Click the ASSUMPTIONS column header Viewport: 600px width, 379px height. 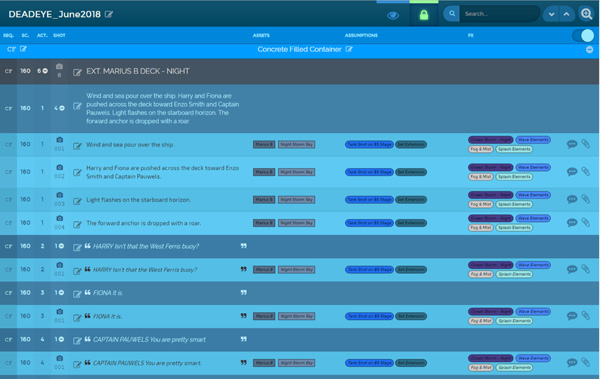361,35
